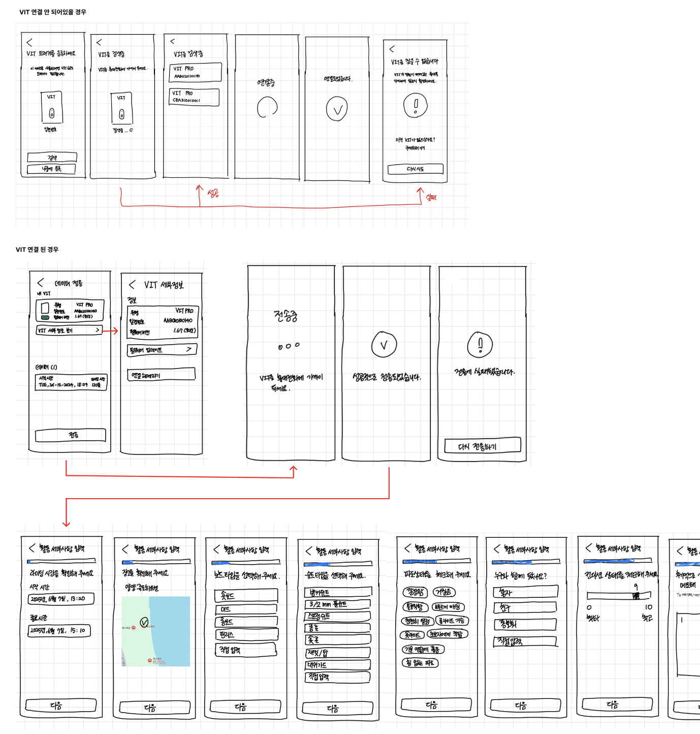Click exclamation icon on VIT not found screen
The width and height of the screenshot is (700, 734).
click(x=415, y=105)
